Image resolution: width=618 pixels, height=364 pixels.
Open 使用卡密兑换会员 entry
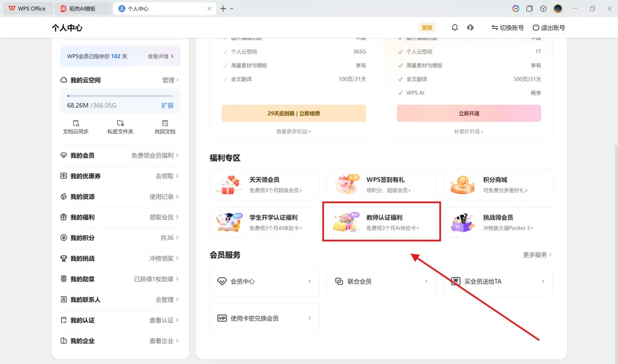(264, 318)
